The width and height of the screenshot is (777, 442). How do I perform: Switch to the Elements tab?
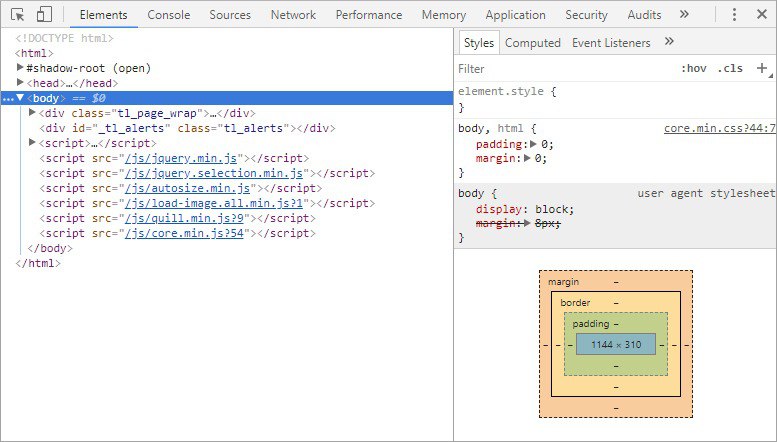click(x=103, y=15)
